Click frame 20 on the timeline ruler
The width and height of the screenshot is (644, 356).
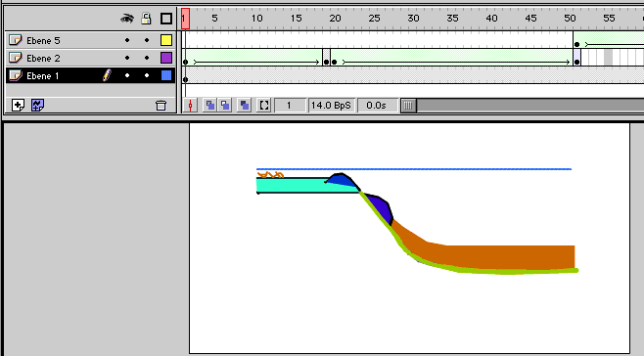click(x=335, y=19)
